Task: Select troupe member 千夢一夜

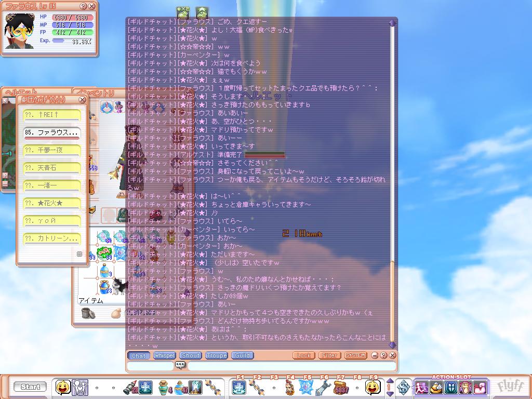Action: pyautogui.click(x=52, y=150)
